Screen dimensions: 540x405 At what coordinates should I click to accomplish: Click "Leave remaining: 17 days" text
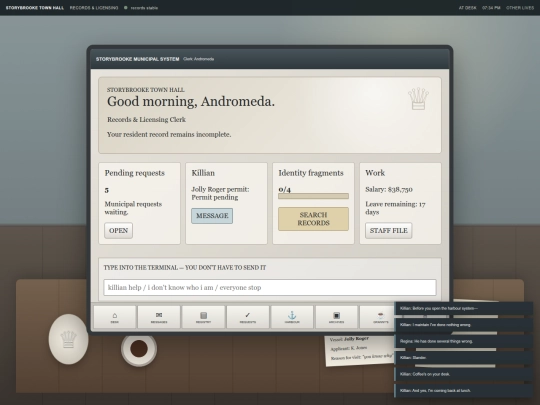(395, 208)
